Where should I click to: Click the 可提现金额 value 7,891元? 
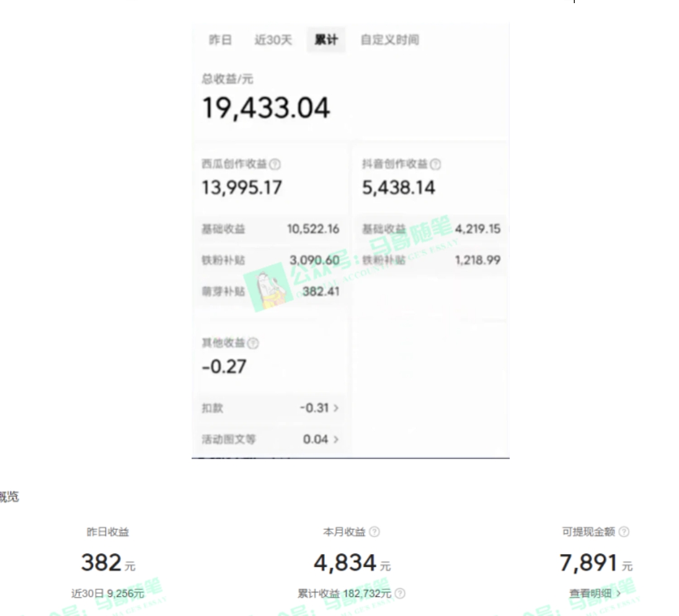click(596, 563)
